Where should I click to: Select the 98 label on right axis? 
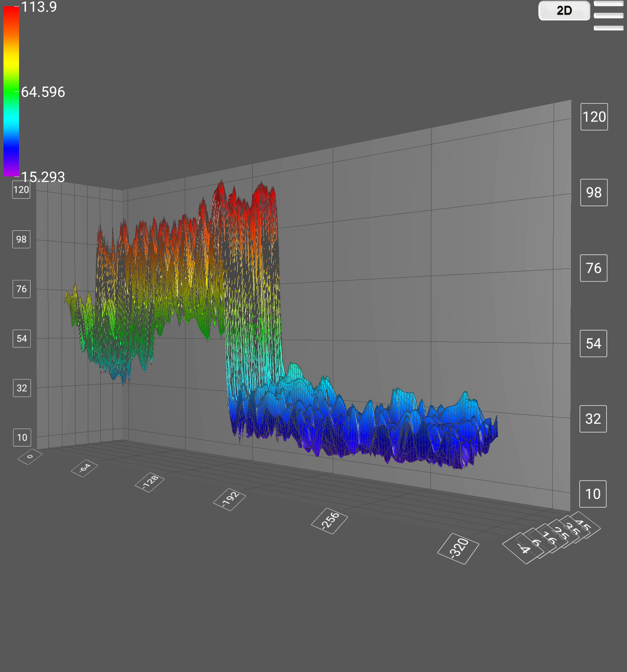[x=594, y=192]
